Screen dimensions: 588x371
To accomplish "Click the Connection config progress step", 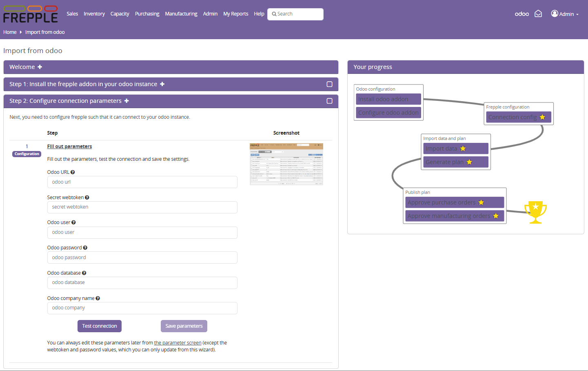I will 519,117.
